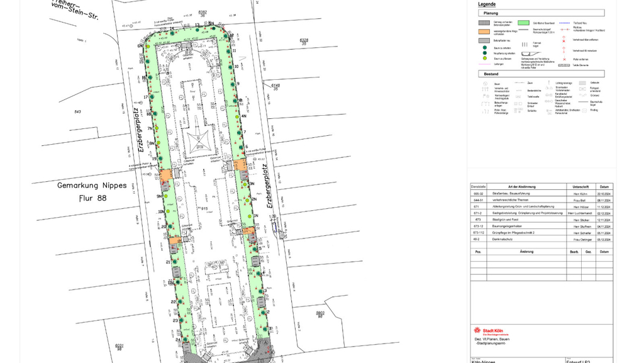This screenshot has height=363, width=644.
Task: Click the yellow new-tree legend symbol
Action: [x=484, y=59]
